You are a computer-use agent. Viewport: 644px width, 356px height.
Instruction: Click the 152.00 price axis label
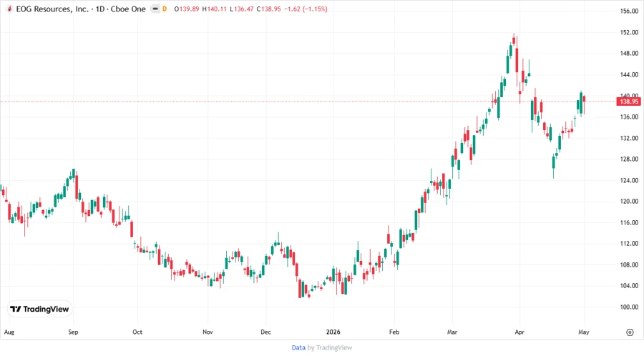pos(629,32)
